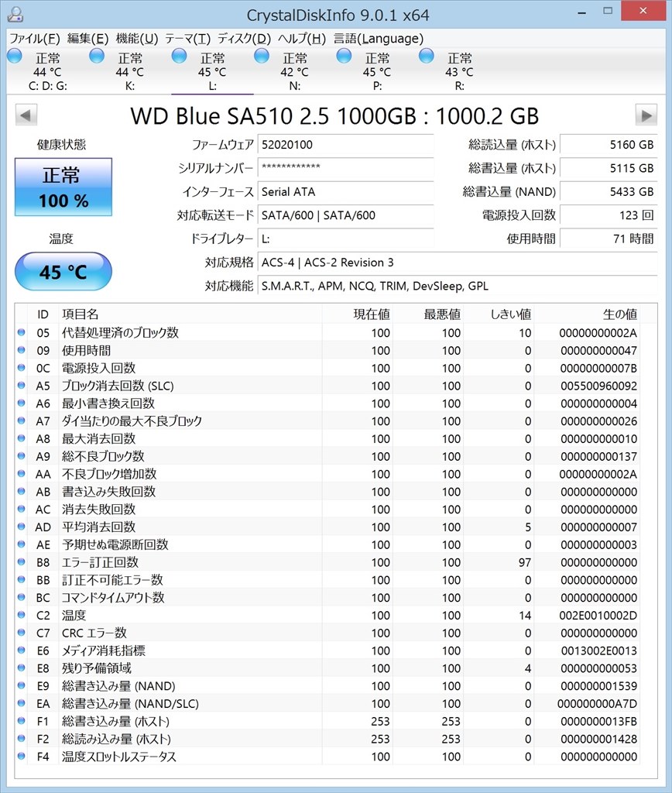The width and height of the screenshot is (672, 793).
Task: Click the 45°C temperature indicator
Action: pyautogui.click(x=63, y=272)
